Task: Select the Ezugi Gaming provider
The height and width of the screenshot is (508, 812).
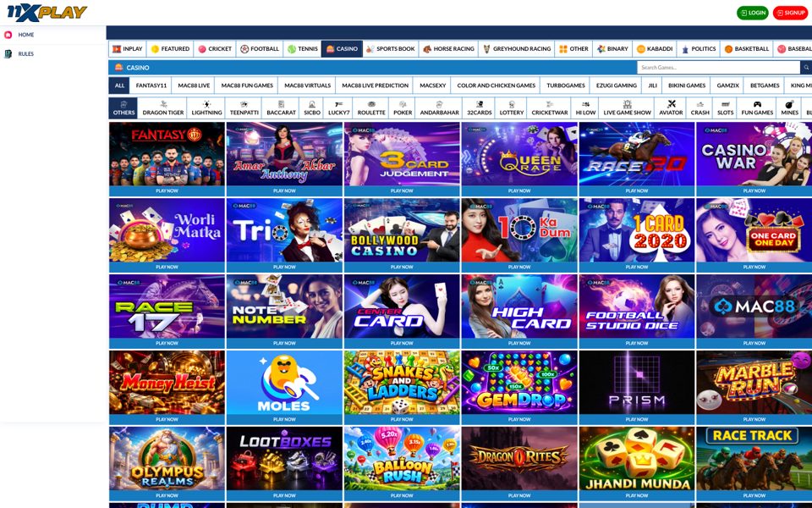Action: pyautogui.click(x=617, y=86)
